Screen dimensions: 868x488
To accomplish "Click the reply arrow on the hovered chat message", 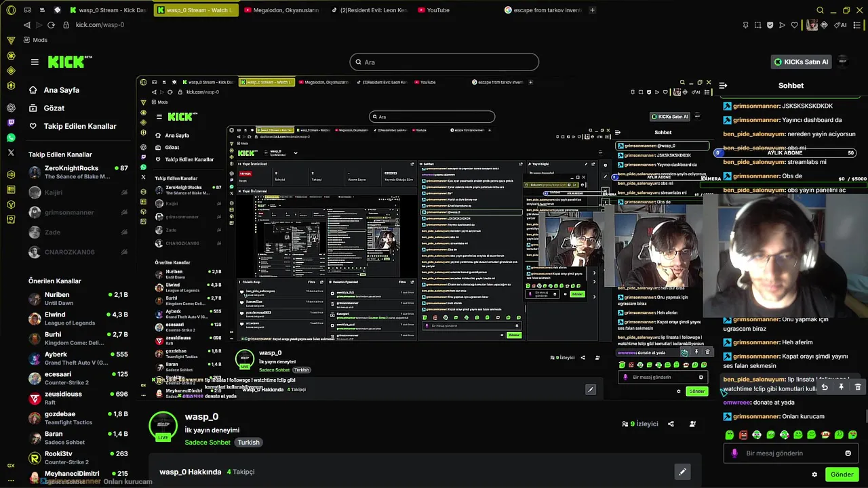I will click(x=825, y=387).
